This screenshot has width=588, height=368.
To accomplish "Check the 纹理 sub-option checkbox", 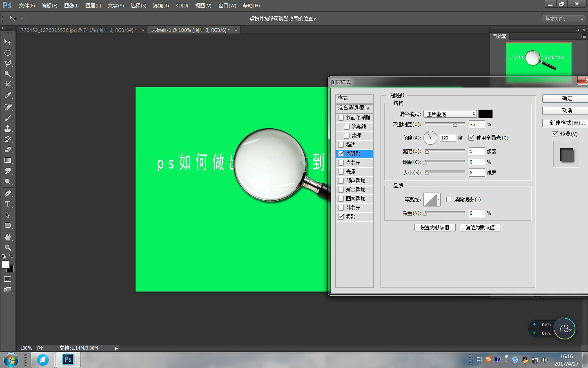I will point(347,136).
